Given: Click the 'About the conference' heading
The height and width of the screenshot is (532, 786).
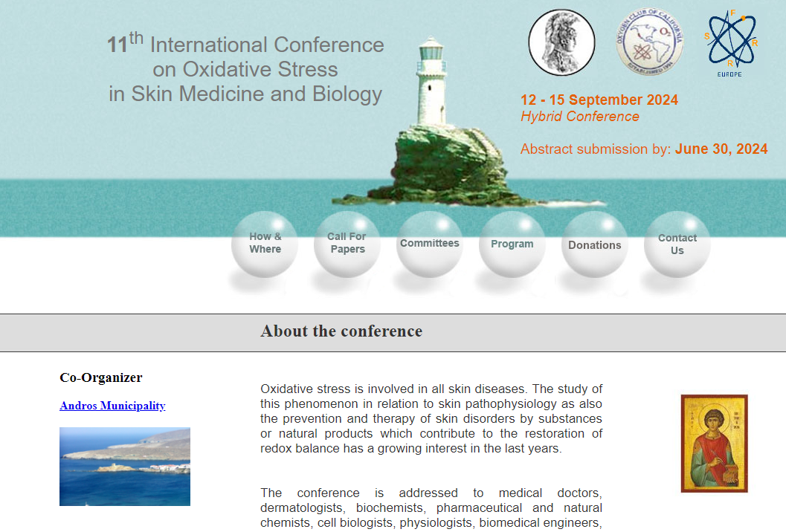Looking at the screenshot, I should pos(341,331).
